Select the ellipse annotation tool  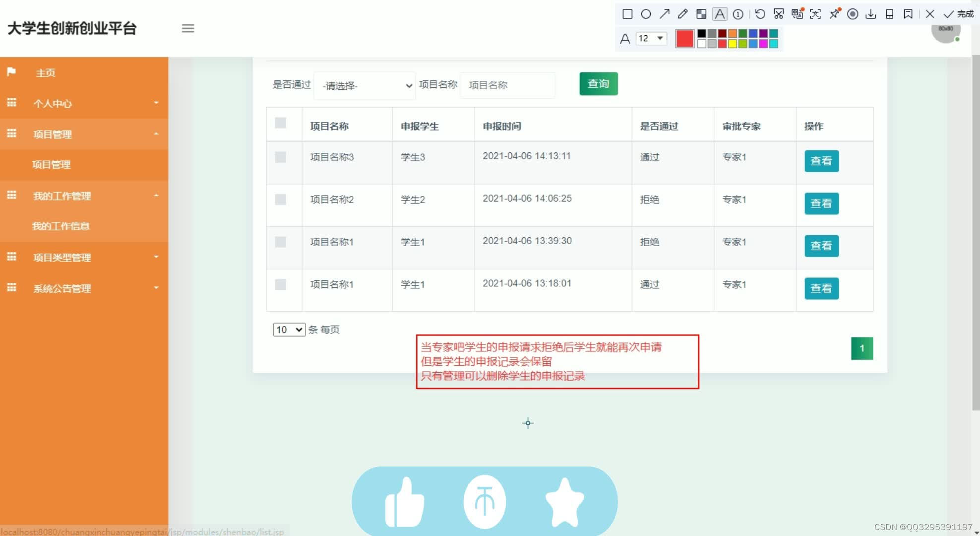point(646,14)
